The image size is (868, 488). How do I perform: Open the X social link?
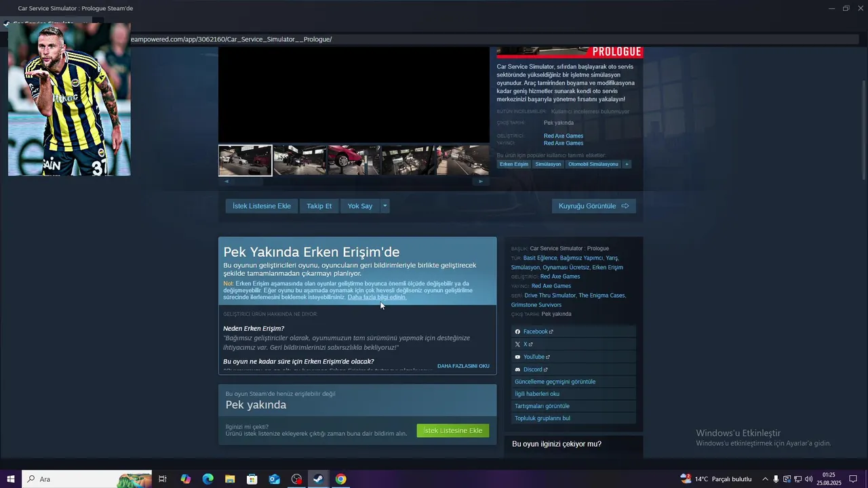[x=574, y=344]
